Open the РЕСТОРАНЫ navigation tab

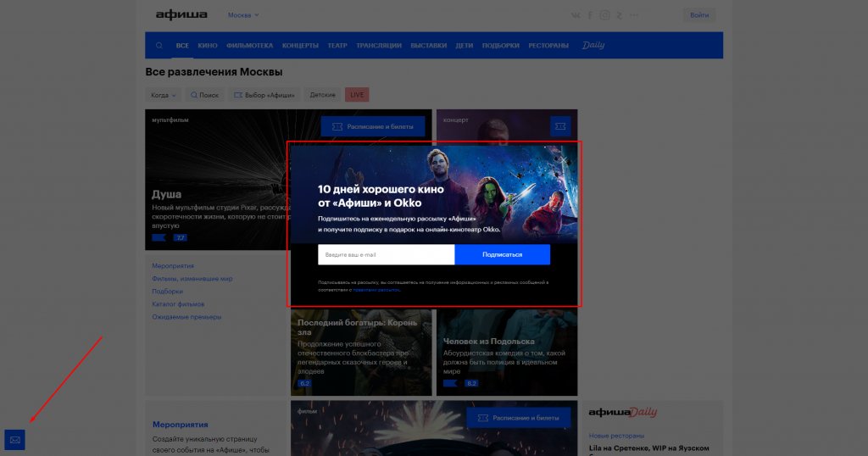(x=548, y=45)
